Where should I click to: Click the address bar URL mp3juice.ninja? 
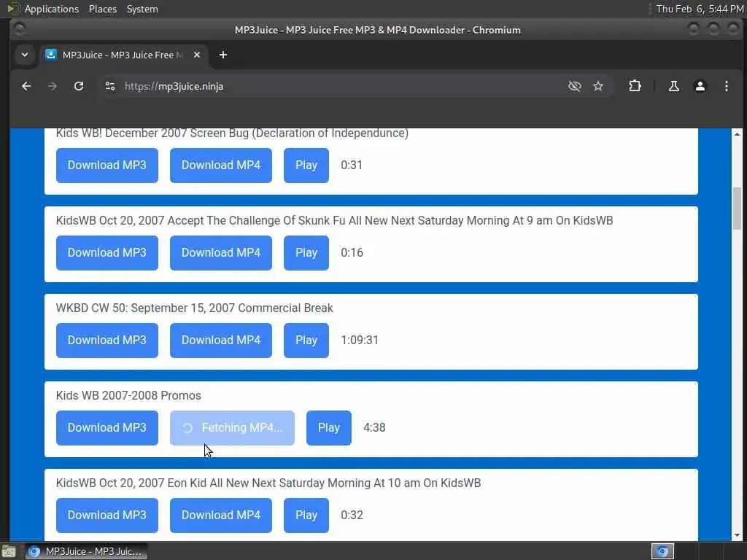[x=174, y=86]
